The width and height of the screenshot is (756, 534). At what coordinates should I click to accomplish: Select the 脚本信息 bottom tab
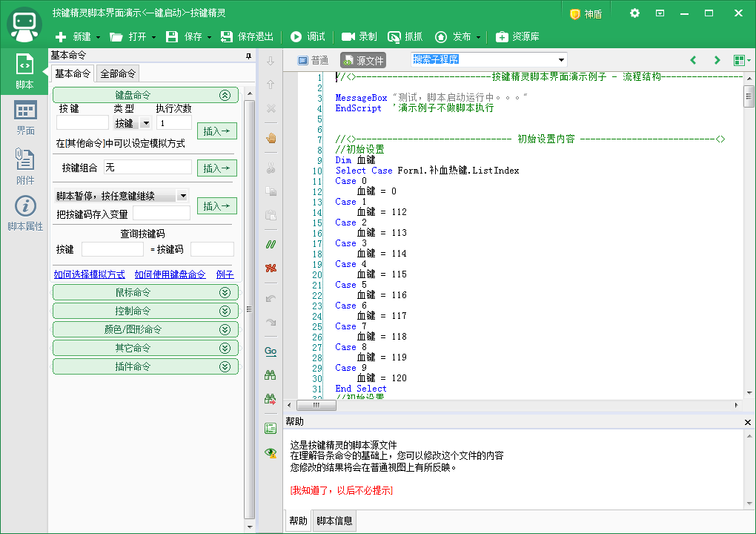click(334, 521)
